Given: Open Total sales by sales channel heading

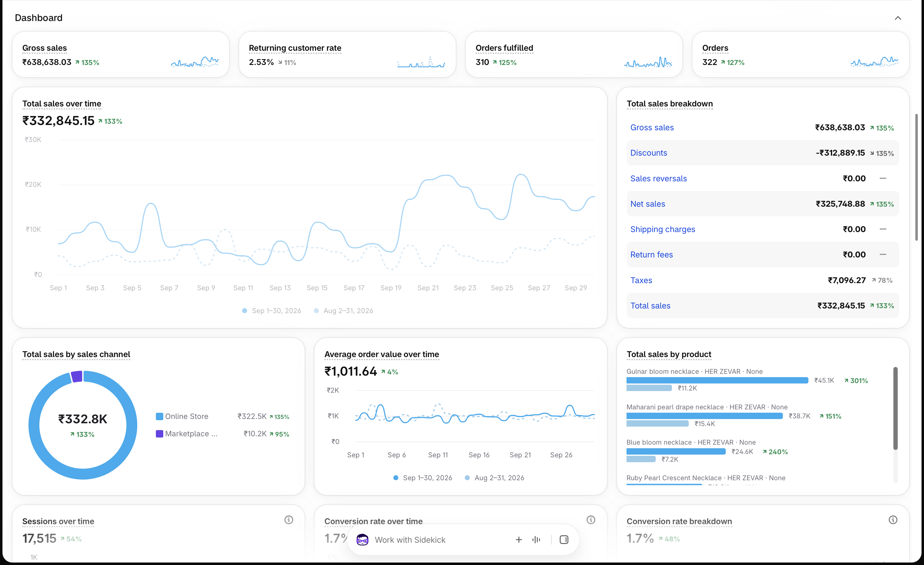Looking at the screenshot, I should (76, 354).
